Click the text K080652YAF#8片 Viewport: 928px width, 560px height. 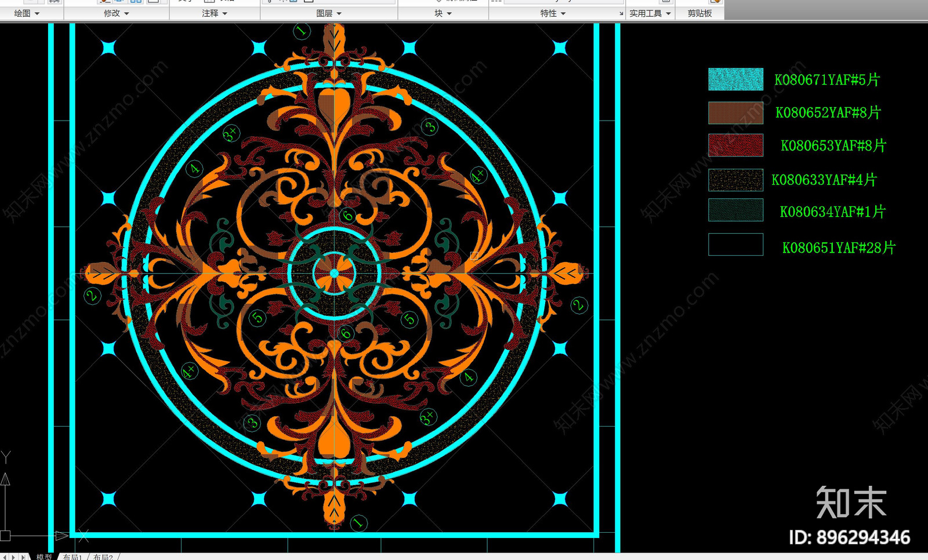(x=828, y=112)
